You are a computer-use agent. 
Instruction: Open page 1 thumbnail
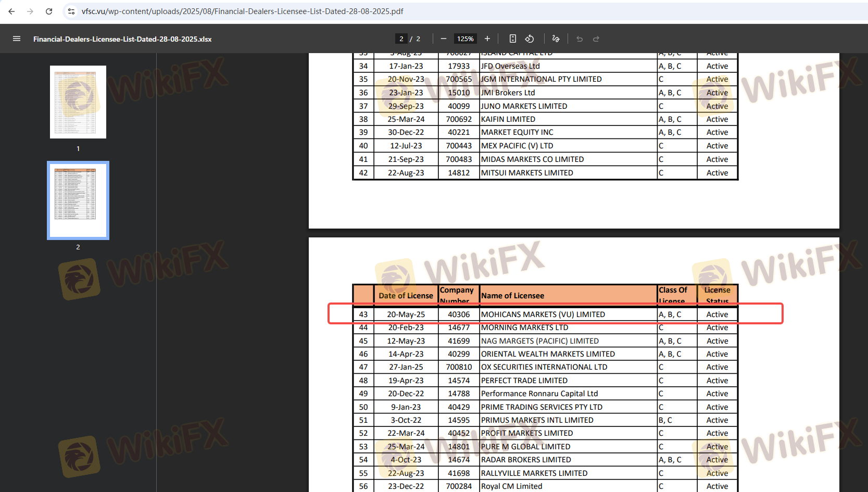(78, 102)
